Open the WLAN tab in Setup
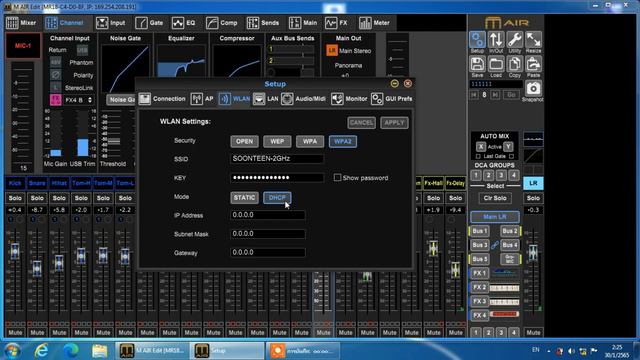This screenshot has width=640, height=360. (234, 99)
